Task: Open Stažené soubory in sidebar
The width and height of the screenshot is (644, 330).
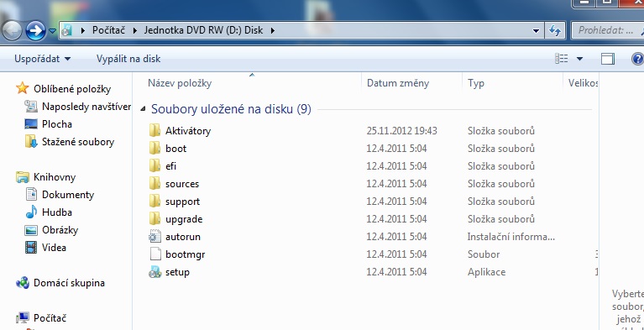Action: pyautogui.click(x=78, y=142)
